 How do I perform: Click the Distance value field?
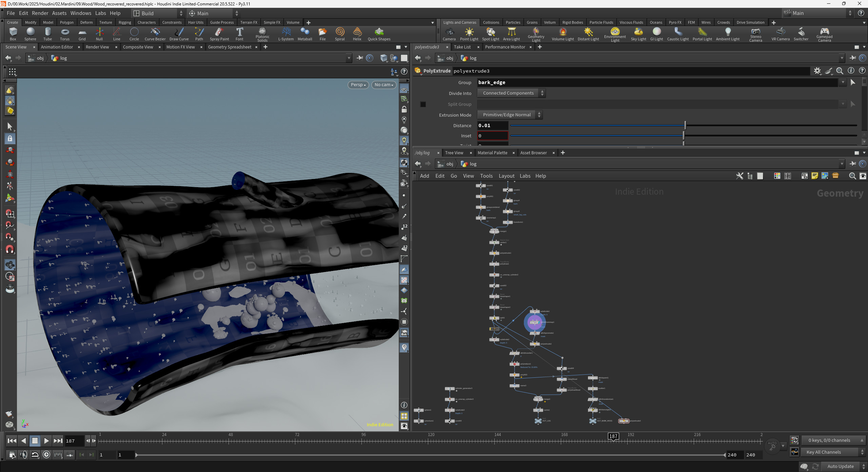[493, 125]
